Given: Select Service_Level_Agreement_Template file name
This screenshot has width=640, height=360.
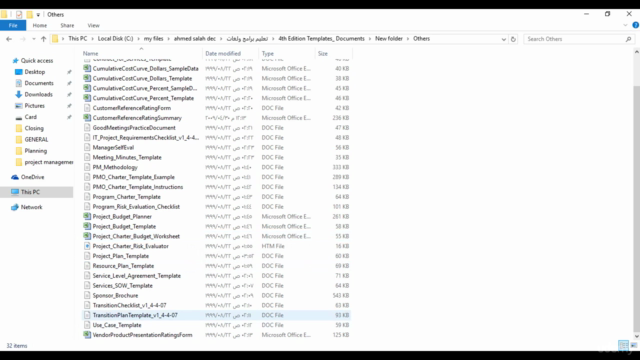Looking at the screenshot, I should (137, 276).
